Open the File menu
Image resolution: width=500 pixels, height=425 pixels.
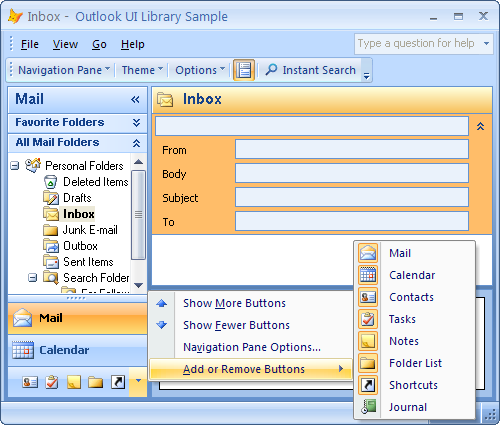click(30, 44)
